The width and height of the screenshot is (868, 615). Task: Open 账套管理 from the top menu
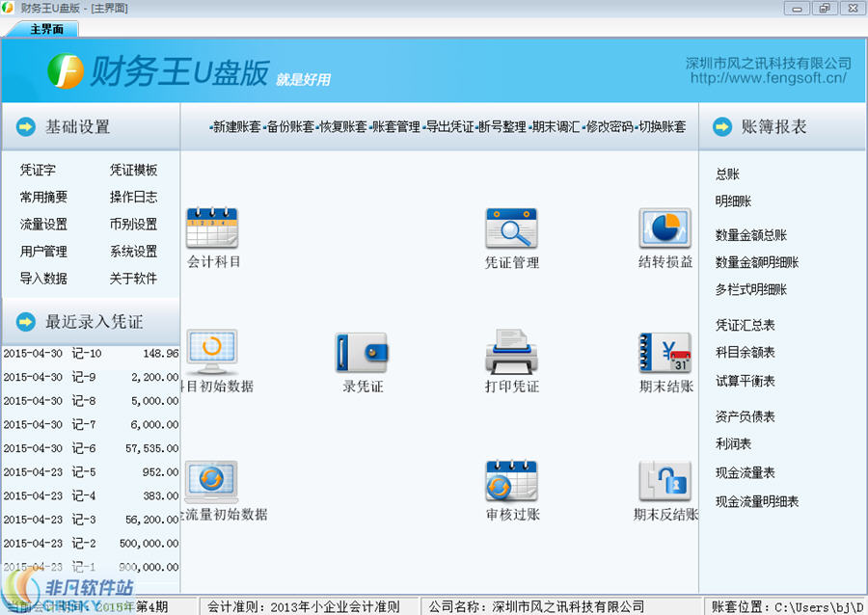tap(396, 126)
